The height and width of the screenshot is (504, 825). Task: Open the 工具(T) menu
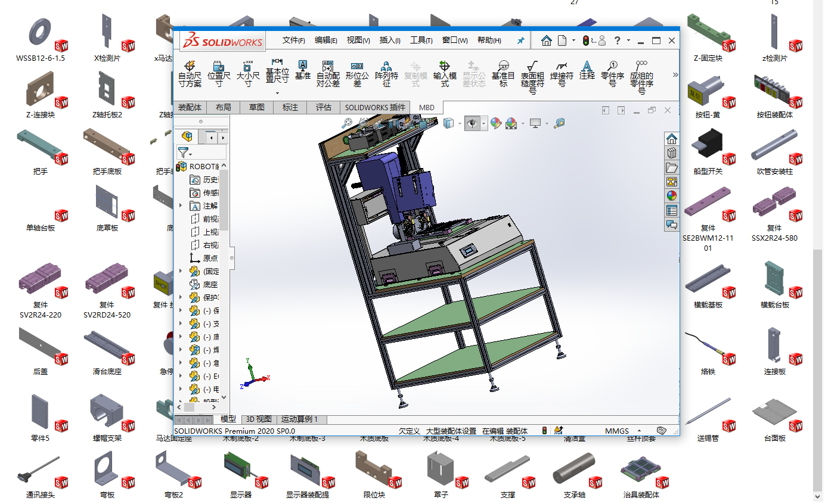(x=421, y=41)
